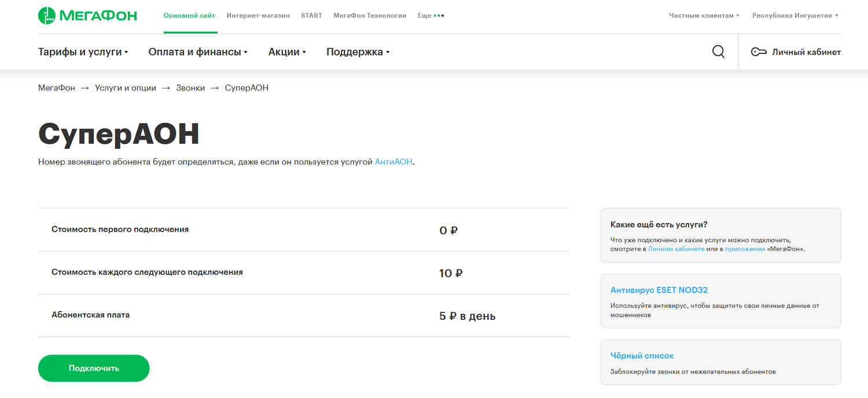Open the search magnifier icon
This screenshot has height=398, width=868.
pos(718,52)
